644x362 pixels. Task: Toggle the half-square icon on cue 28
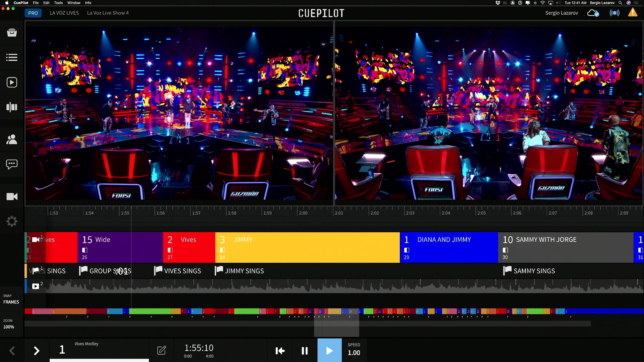[x=223, y=250]
